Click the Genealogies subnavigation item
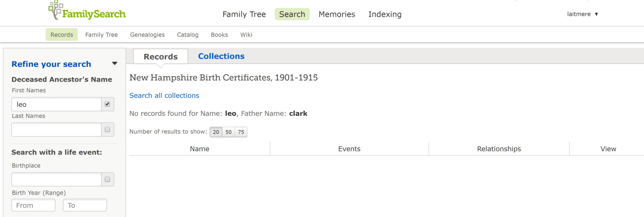Screen dimensions: 644x217 pos(147,35)
